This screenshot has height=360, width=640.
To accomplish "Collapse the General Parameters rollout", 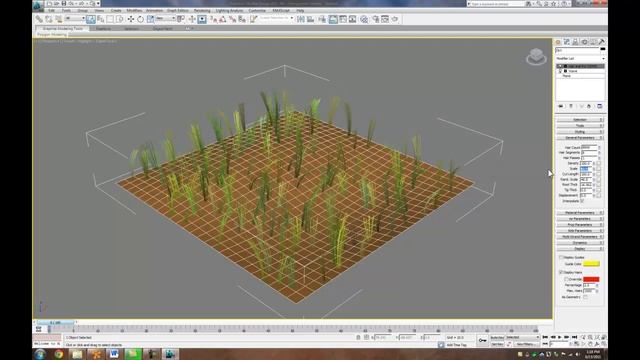I will click(x=580, y=138).
